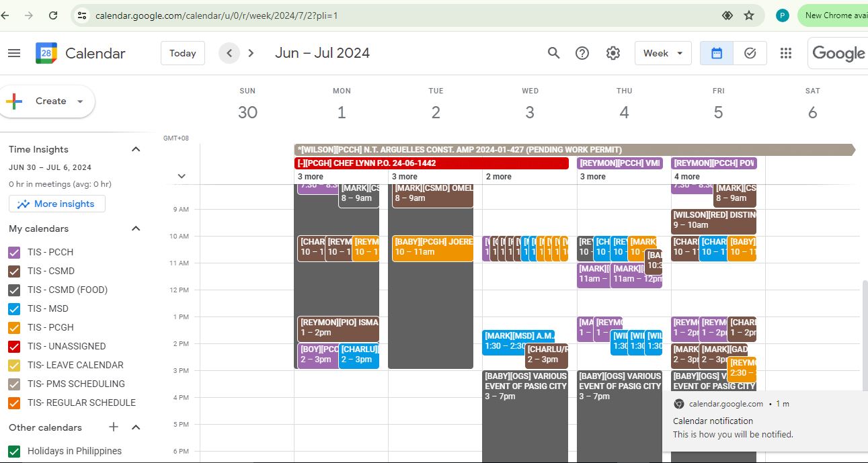
Task: Go to previous week arrow
Action: 229,53
